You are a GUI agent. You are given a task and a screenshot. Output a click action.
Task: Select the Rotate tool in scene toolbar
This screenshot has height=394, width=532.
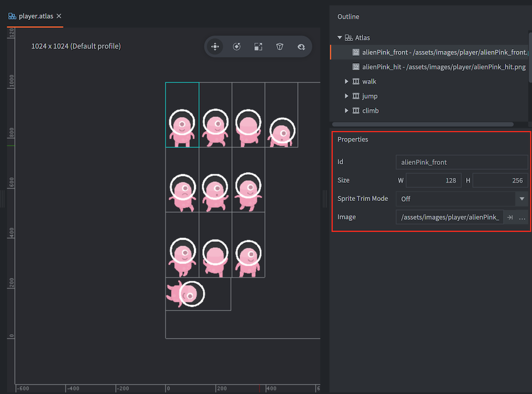point(237,47)
